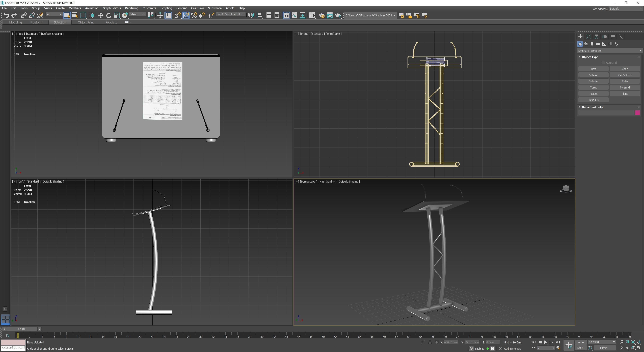Open the Motion command panel tab

(x=604, y=37)
